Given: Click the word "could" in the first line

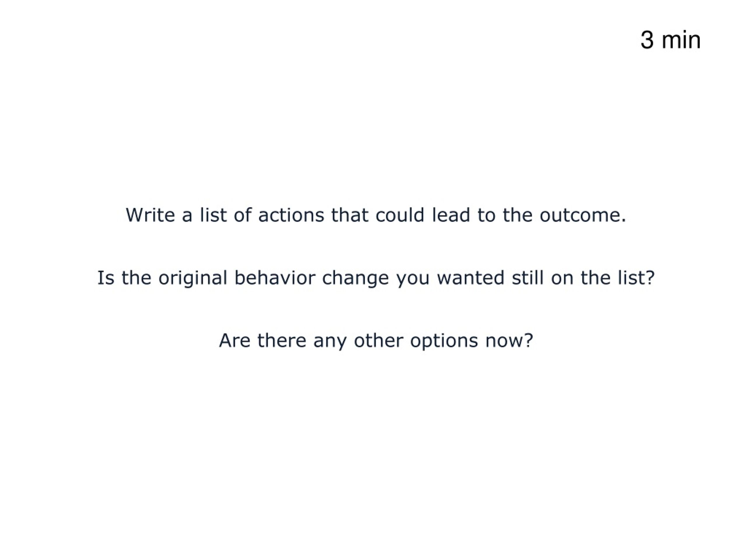Looking at the screenshot, I should click(400, 215).
